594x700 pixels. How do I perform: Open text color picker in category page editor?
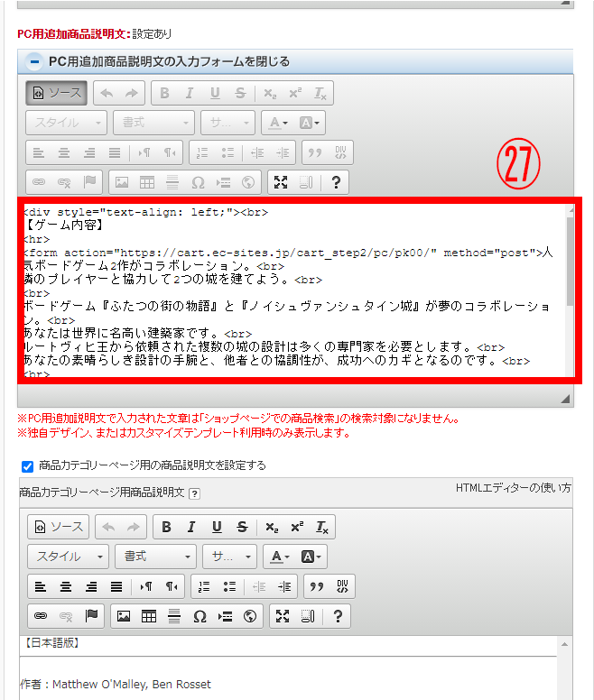[x=280, y=557]
